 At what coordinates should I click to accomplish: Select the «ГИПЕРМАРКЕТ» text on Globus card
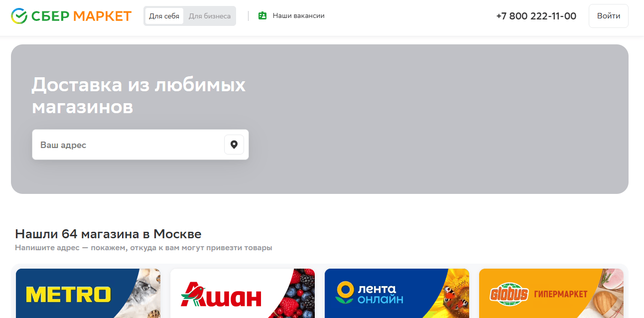(x=560, y=294)
